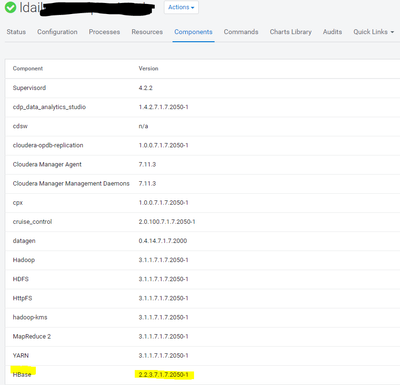Open the Processes tab
This screenshot has height=385, width=400.
[104, 32]
